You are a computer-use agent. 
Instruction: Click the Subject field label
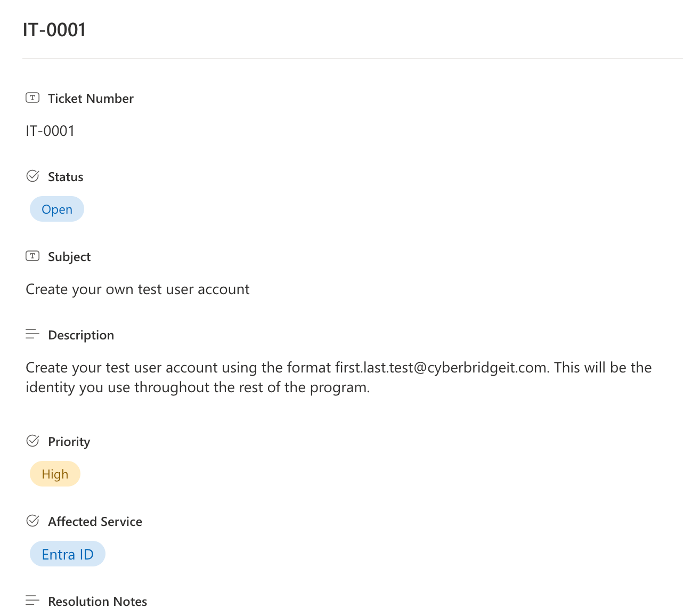coord(69,257)
